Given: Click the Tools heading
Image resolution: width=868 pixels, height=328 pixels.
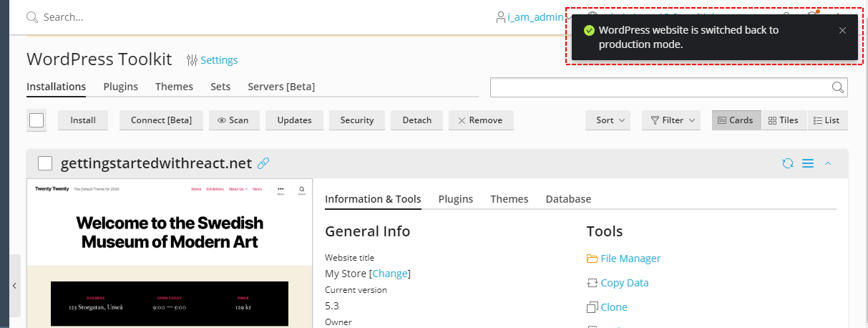Looking at the screenshot, I should click(605, 231).
